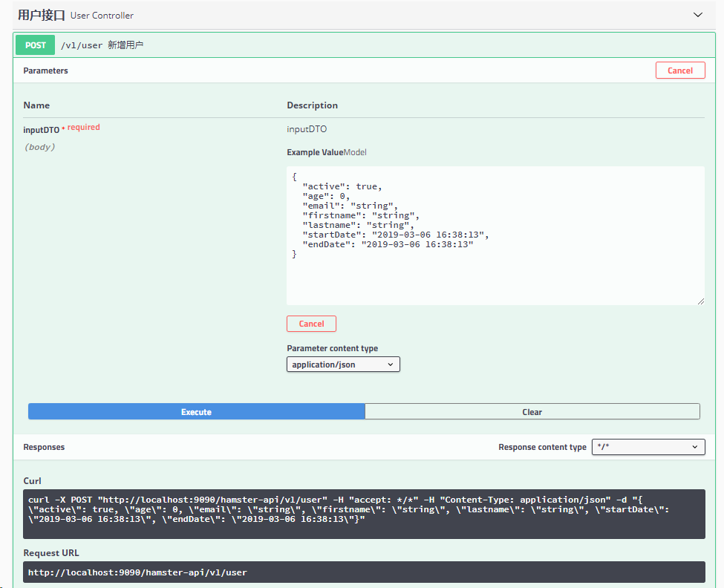Cancel try-out mode in Parameters header
The image size is (724, 588).
[x=680, y=71]
